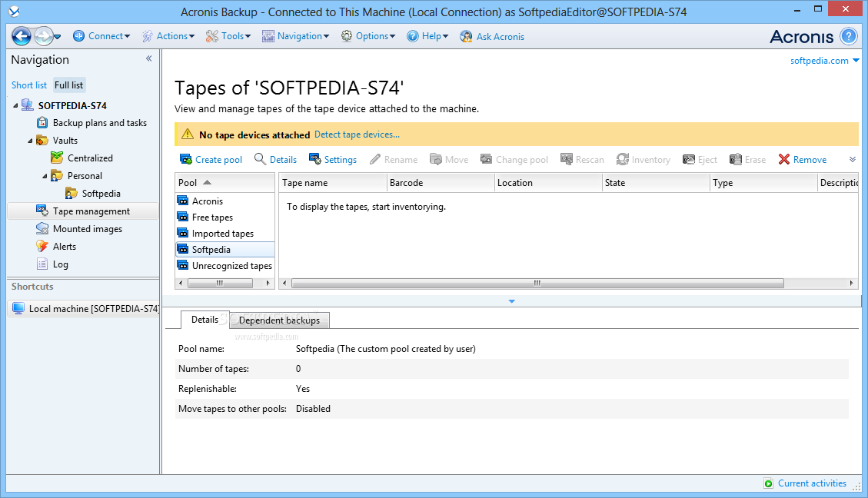Select the Free tapes pool

[x=224, y=217]
